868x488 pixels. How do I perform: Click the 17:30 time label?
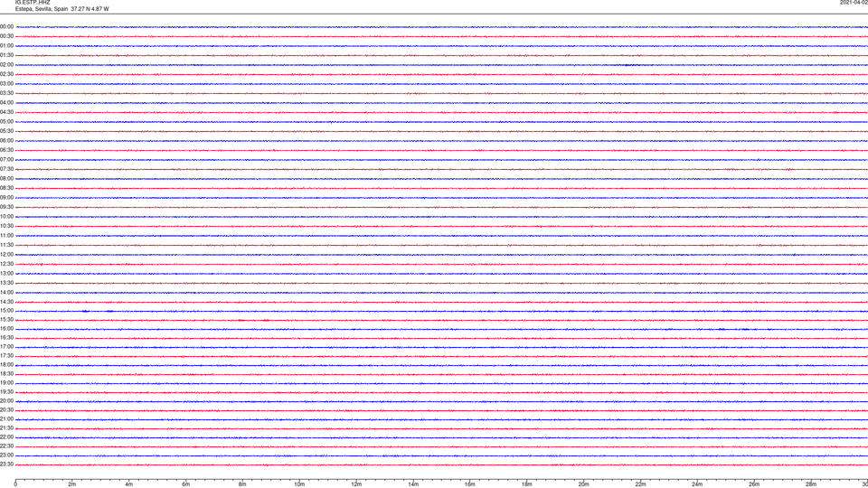[6, 356]
